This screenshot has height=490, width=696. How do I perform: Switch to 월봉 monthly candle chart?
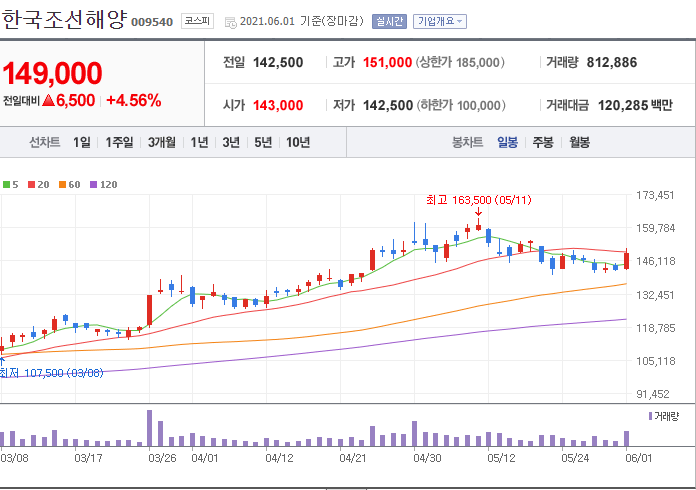[x=579, y=142]
